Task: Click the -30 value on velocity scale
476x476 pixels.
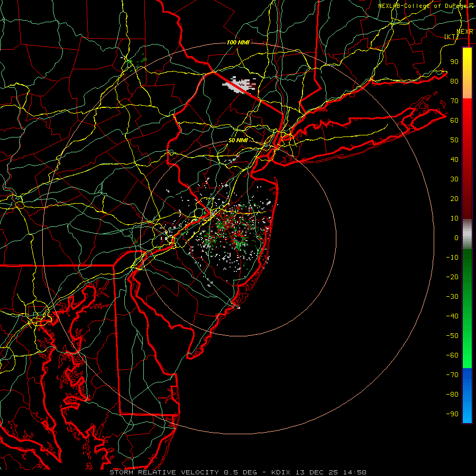Action: coord(452,297)
